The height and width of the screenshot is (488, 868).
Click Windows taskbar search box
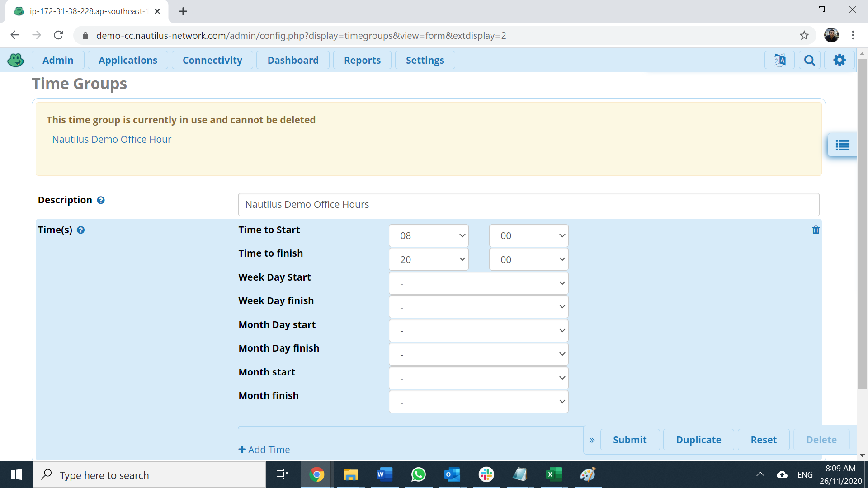point(149,475)
